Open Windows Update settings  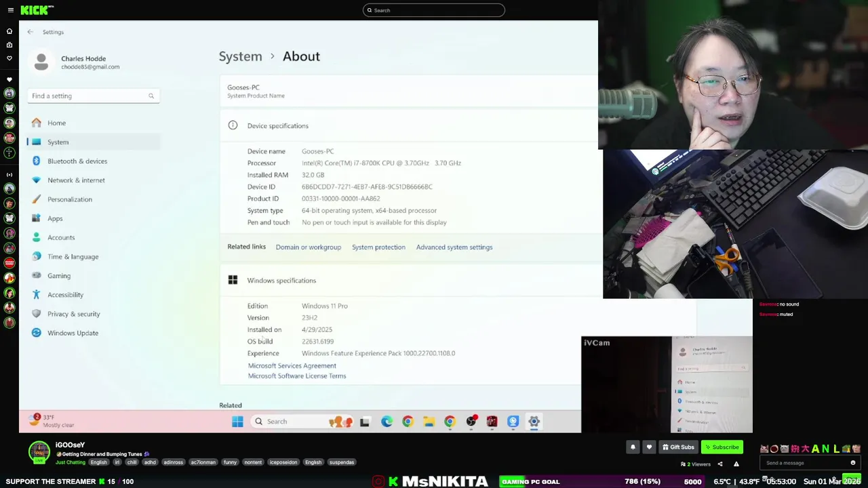(93, 333)
